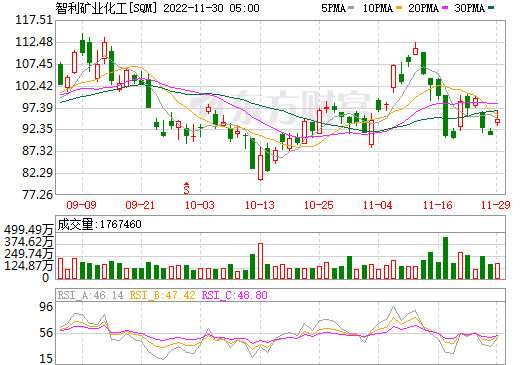Image resolution: width=520 pixels, height=365 pixels.
Task: Click the 11-04 date label
Action: point(378,205)
